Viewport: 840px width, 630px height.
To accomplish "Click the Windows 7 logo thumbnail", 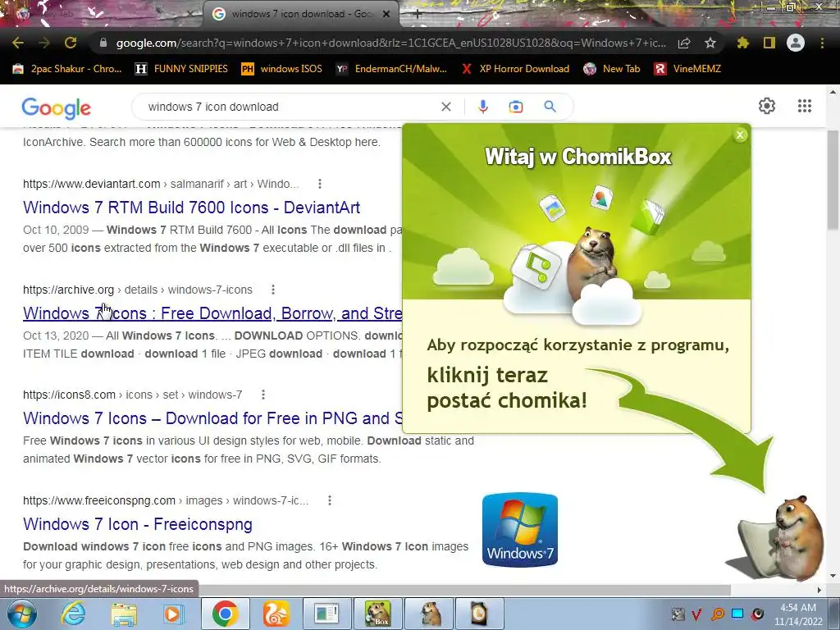I will [x=519, y=529].
